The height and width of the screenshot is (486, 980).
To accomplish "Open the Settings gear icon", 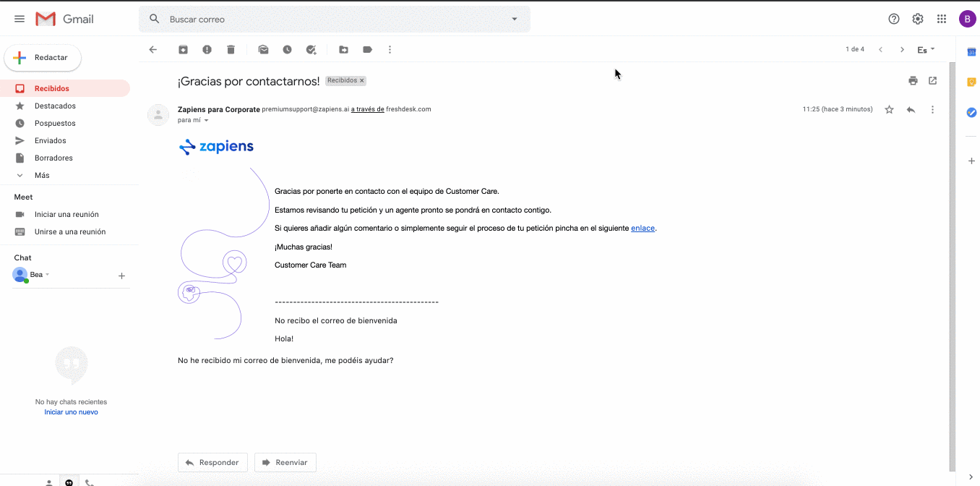I will [918, 19].
